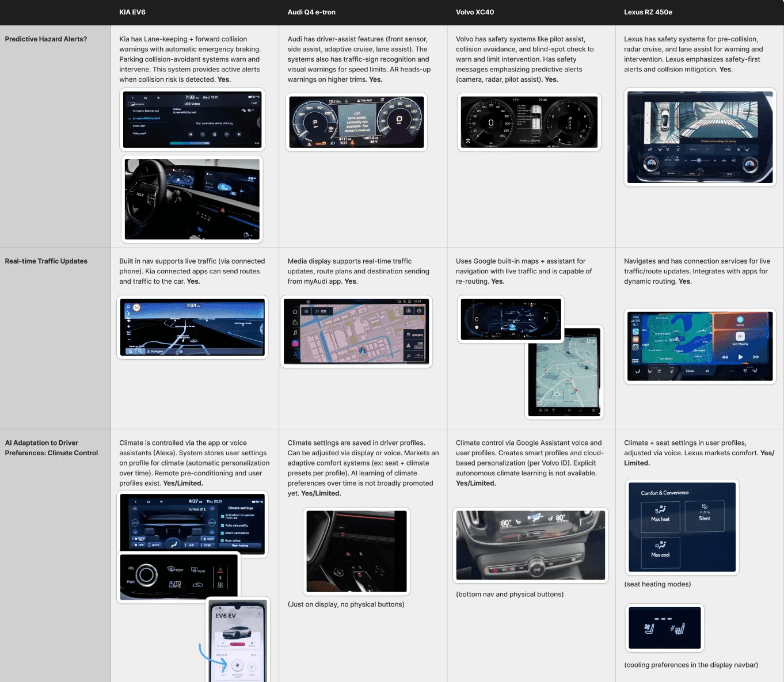Lower right temperature with Kia down chevron
Viewport: 784px width, 682px height.
coord(212,533)
